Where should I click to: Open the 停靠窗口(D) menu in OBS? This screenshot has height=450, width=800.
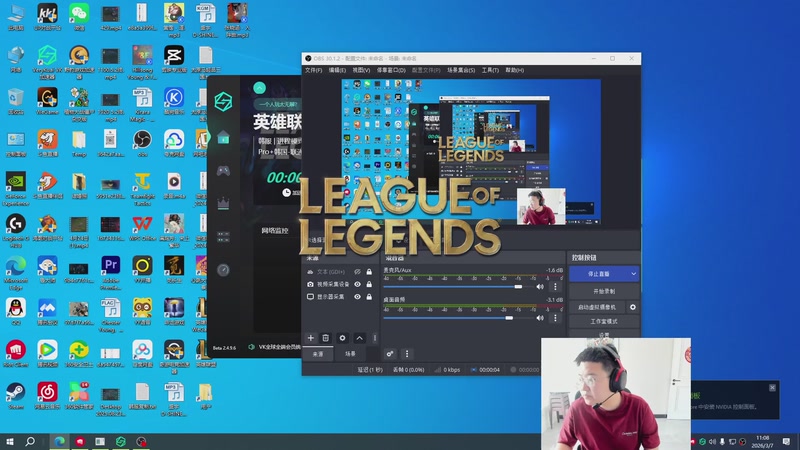pyautogui.click(x=391, y=70)
